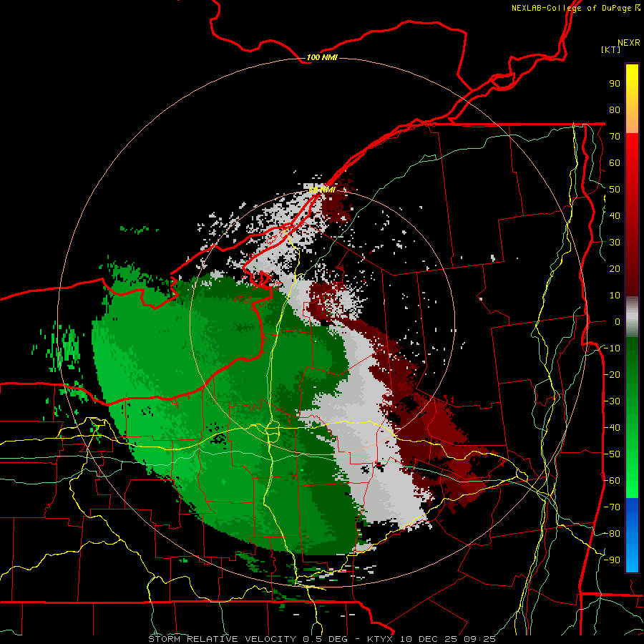
Task: Select the positive 10 knots scale label
Action: click(x=615, y=296)
